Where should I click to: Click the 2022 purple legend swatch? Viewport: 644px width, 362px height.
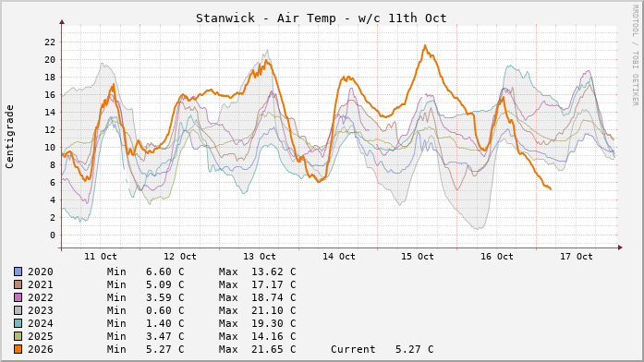(18, 297)
